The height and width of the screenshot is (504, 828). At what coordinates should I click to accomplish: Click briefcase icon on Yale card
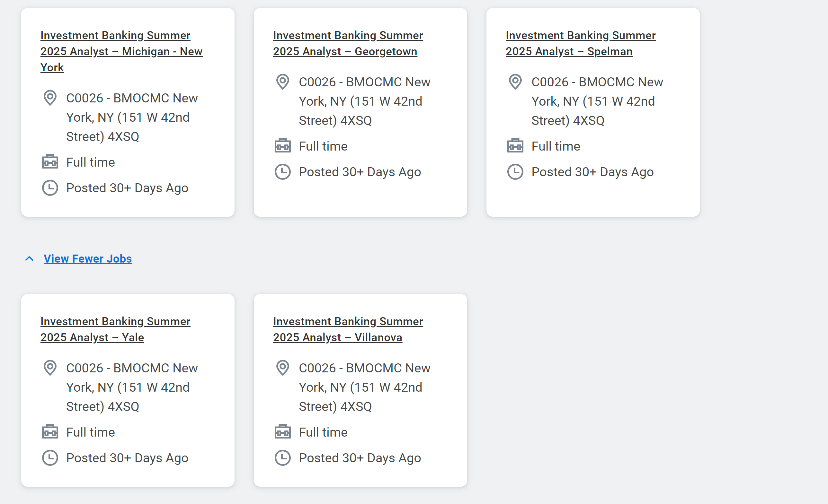pyautogui.click(x=50, y=432)
